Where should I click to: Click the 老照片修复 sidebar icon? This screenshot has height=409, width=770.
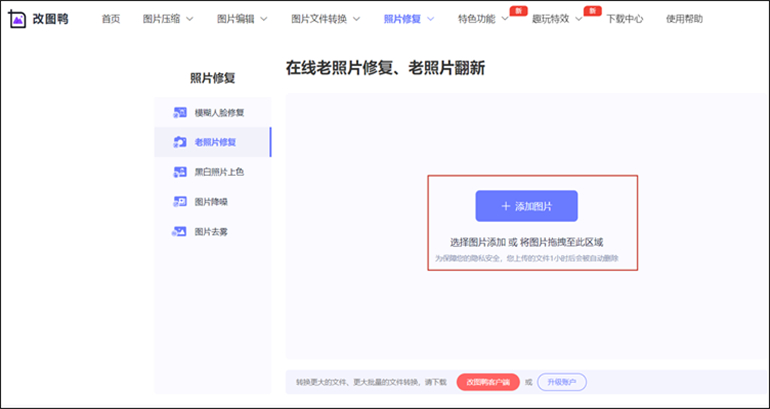pyautogui.click(x=180, y=142)
